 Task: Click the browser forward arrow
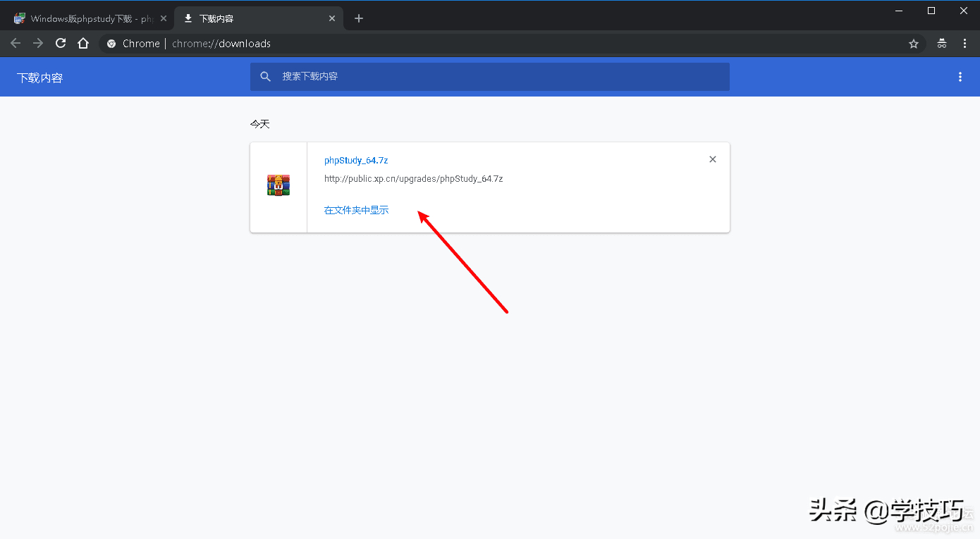[38, 44]
